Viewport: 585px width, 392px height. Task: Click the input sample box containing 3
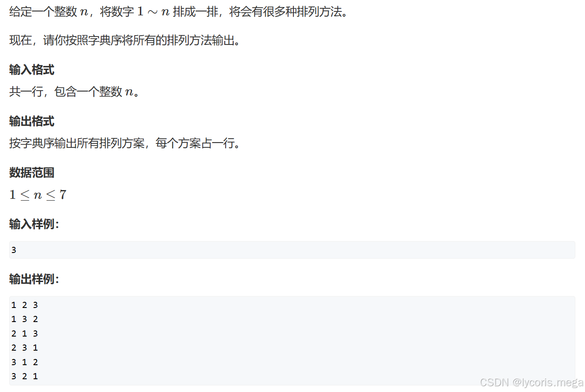point(292,250)
